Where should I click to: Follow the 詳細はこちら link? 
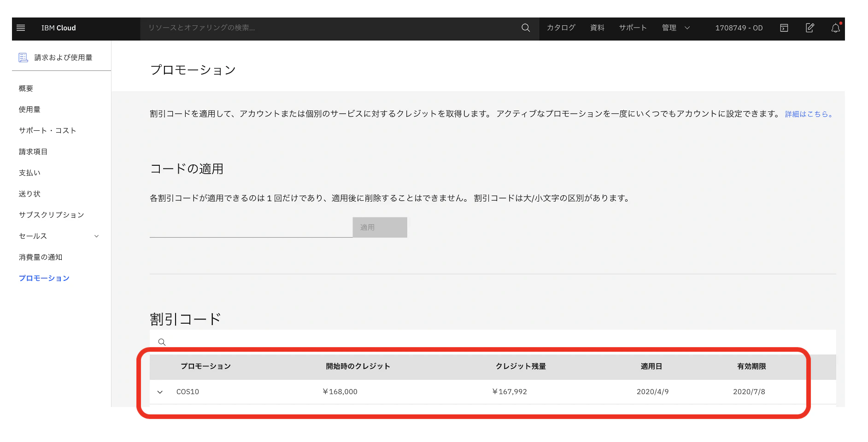point(809,114)
